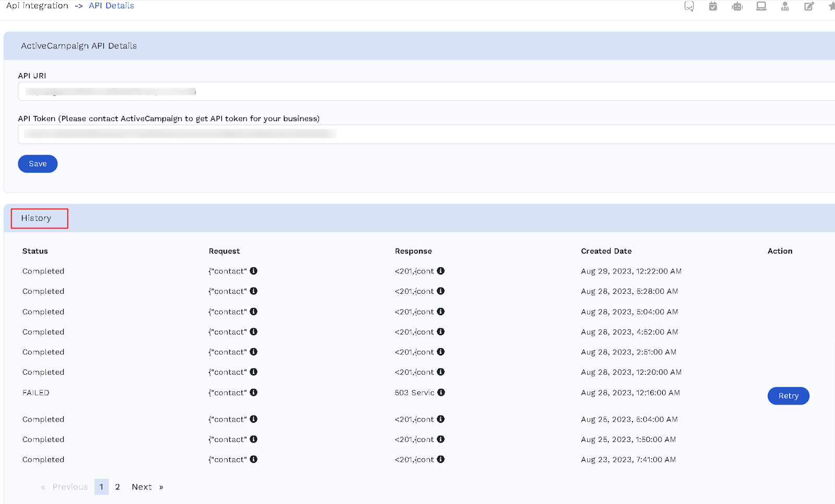Click 'Aug 28, 2023, 12:16:00 AM' date
This screenshot has height=504, width=835.
coord(630,393)
